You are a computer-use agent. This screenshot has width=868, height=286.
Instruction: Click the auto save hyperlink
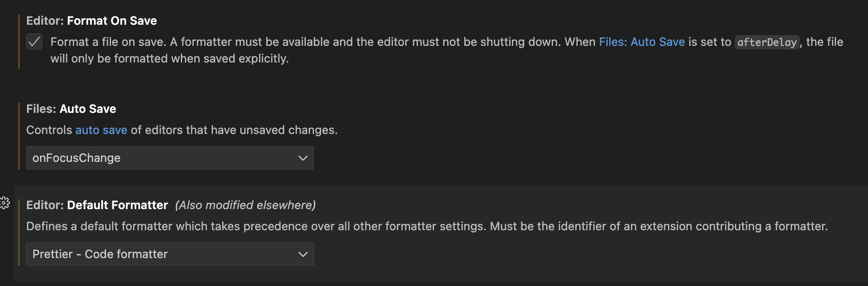tap(101, 130)
